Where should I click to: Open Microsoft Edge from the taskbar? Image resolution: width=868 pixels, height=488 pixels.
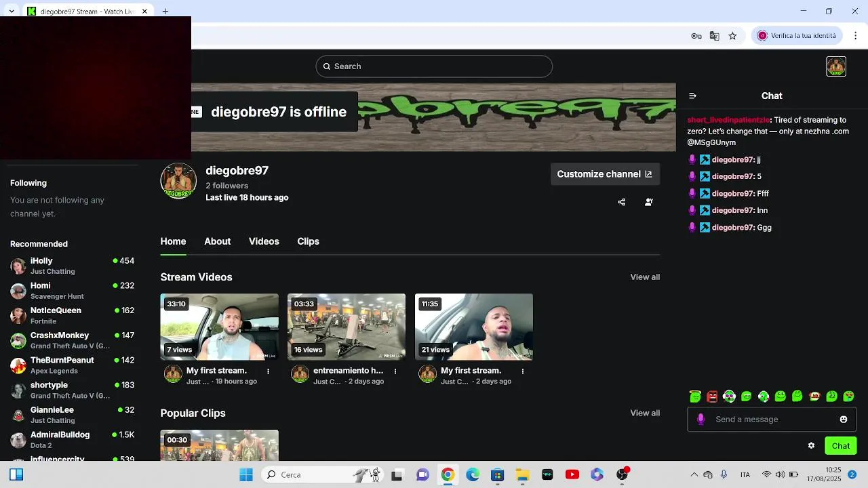(x=473, y=475)
